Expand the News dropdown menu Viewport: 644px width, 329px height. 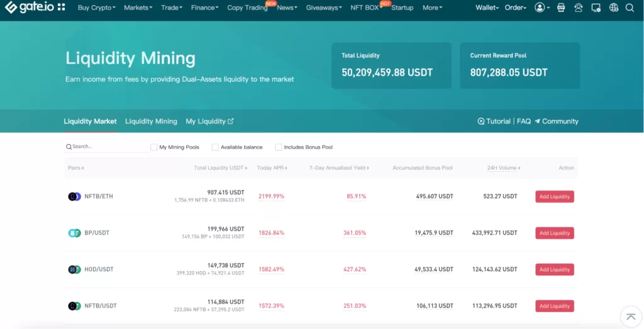click(x=287, y=8)
